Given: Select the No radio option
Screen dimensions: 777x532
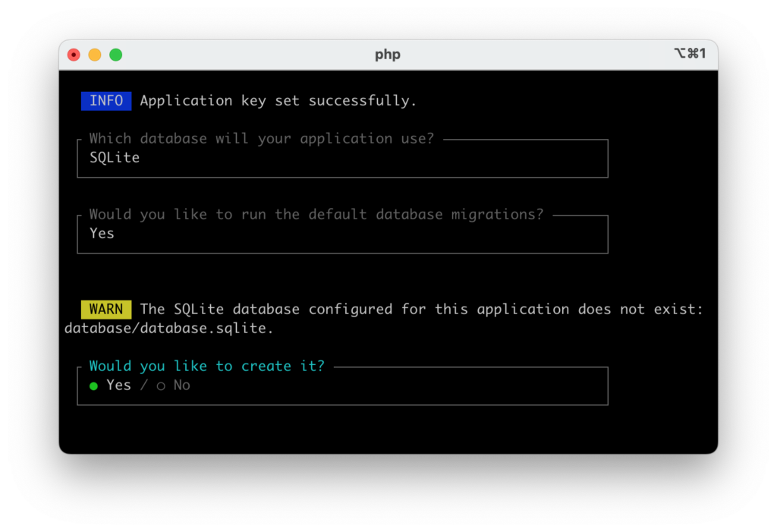Looking at the screenshot, I should pyautogui.click(x=174, y=386).
